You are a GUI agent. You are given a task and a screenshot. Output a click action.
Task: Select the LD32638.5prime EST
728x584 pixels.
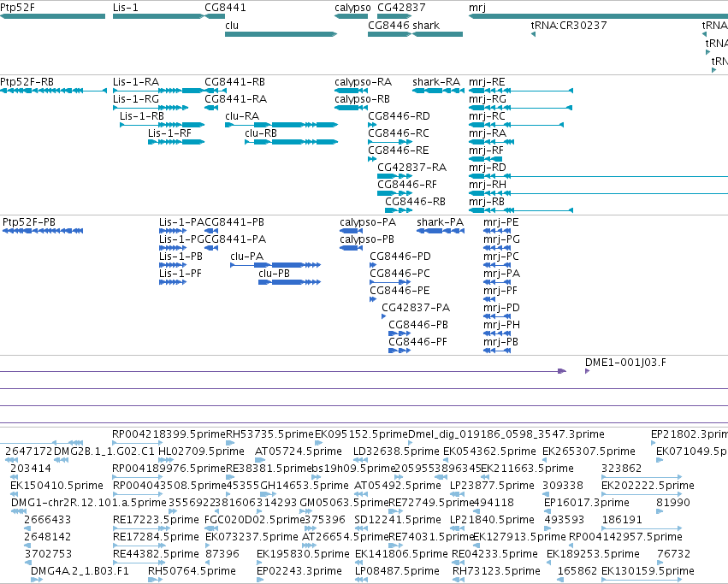coord(360,459)
